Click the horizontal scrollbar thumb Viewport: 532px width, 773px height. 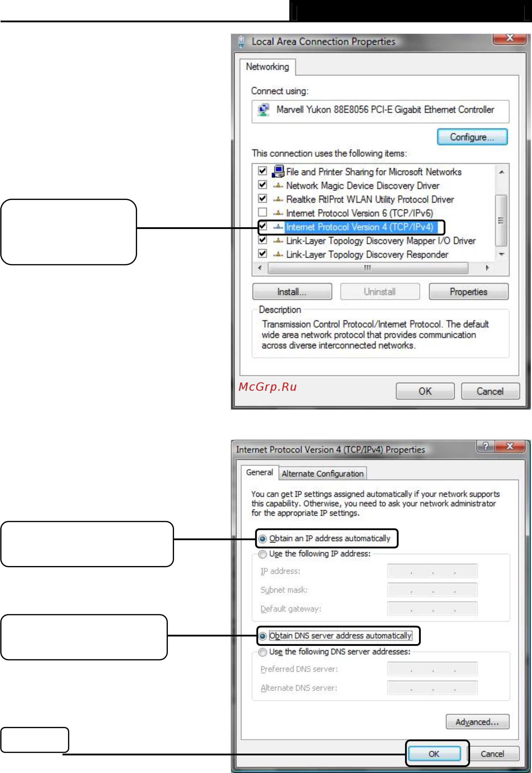(x=368, y=268)
